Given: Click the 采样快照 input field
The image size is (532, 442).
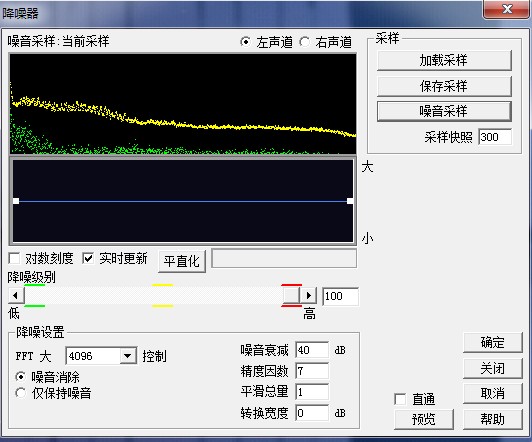Looking at the screenshot, I should point(495,137).
